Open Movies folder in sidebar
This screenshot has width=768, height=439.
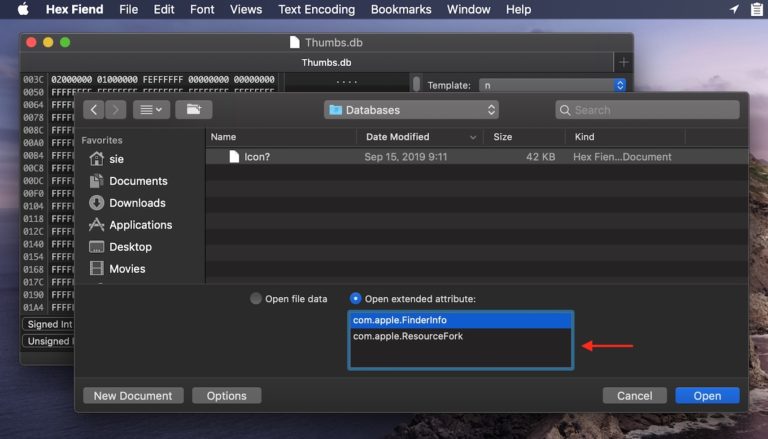pyautogui.click(x=127, y=269)
